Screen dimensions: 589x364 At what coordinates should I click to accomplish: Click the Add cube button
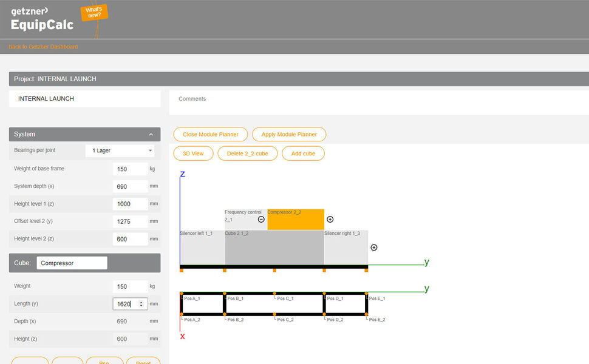click(x=303, y=153)
